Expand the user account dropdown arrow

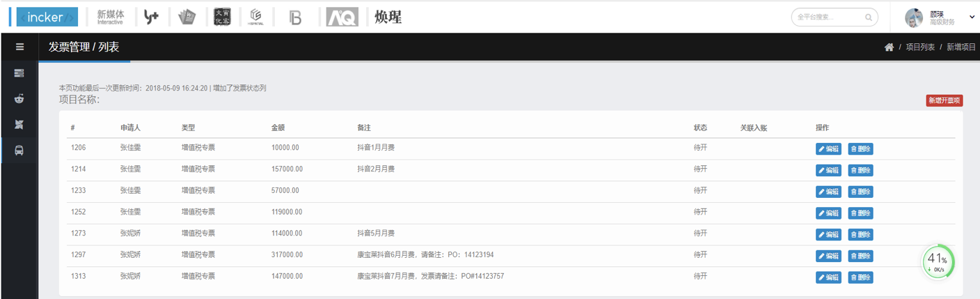pos(972,17)
